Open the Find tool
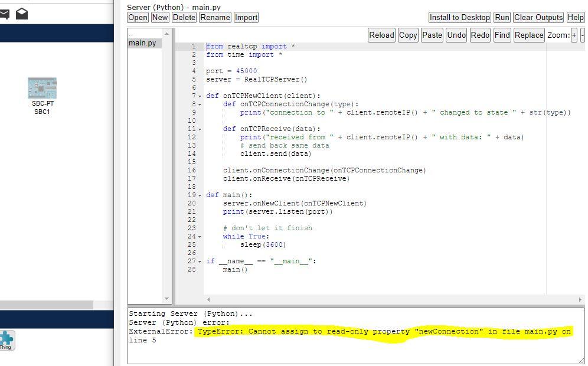 tap(502, 35)
